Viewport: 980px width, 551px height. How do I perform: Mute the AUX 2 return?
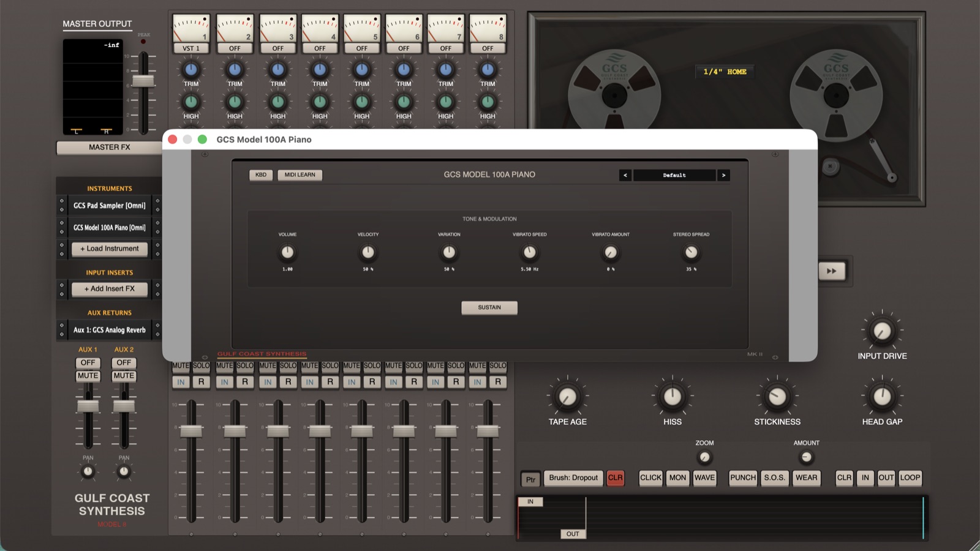pyautogui.click(x=124, y=376)
